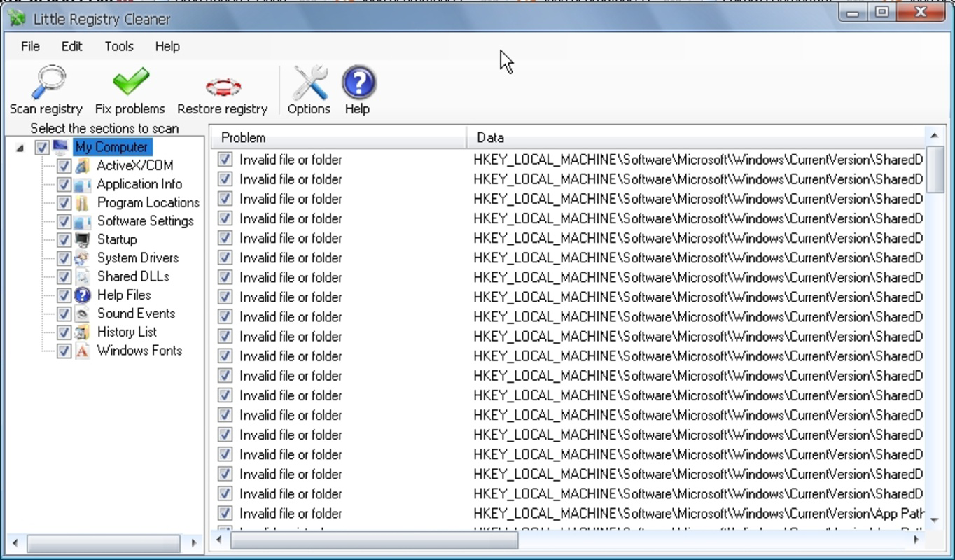Click the Scan registry magnifier icon
The image size is (955, 560).
click(x=48, y=83)
